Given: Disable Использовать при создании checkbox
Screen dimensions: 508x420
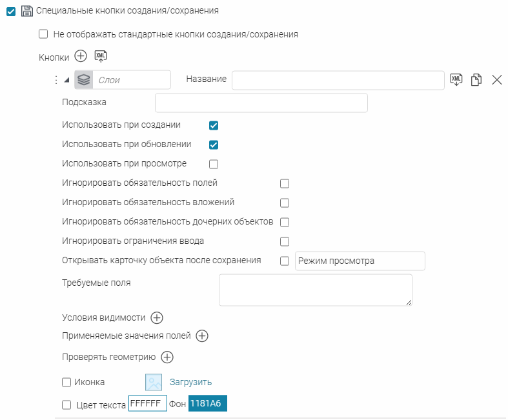Looking at the screenshot, I should pos(214,125).
